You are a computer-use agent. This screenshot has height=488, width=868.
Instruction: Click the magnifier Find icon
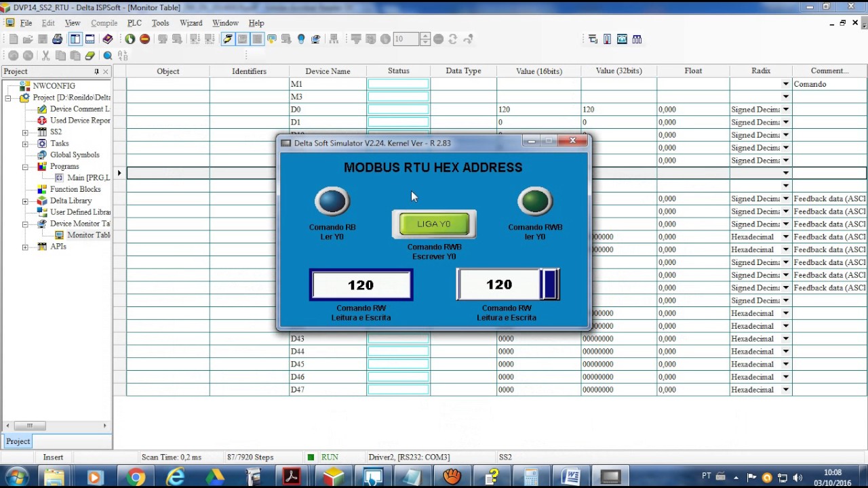(108, 56)
